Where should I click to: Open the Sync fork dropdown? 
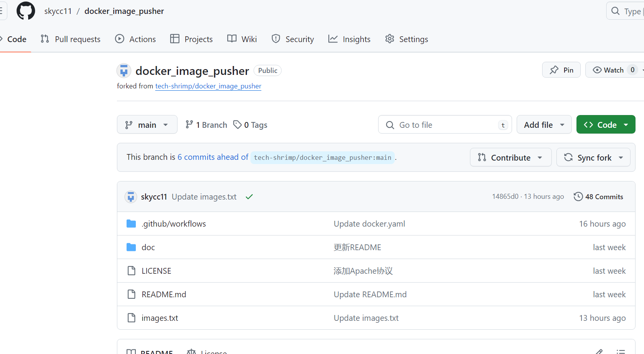(x=593, y=158)
